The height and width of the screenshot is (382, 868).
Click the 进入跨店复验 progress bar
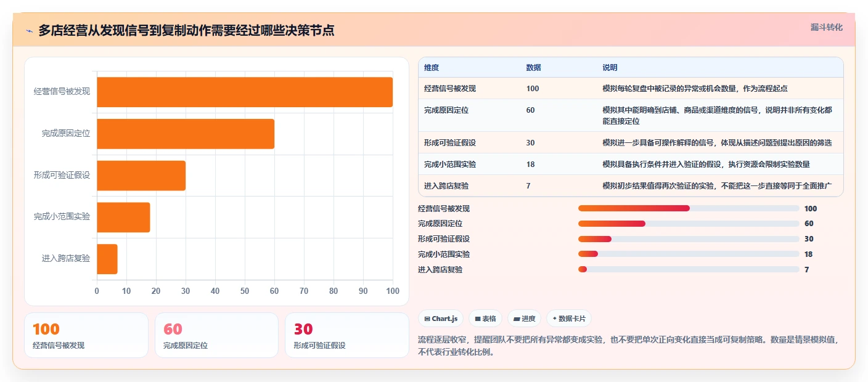click(x=689, y=269)
